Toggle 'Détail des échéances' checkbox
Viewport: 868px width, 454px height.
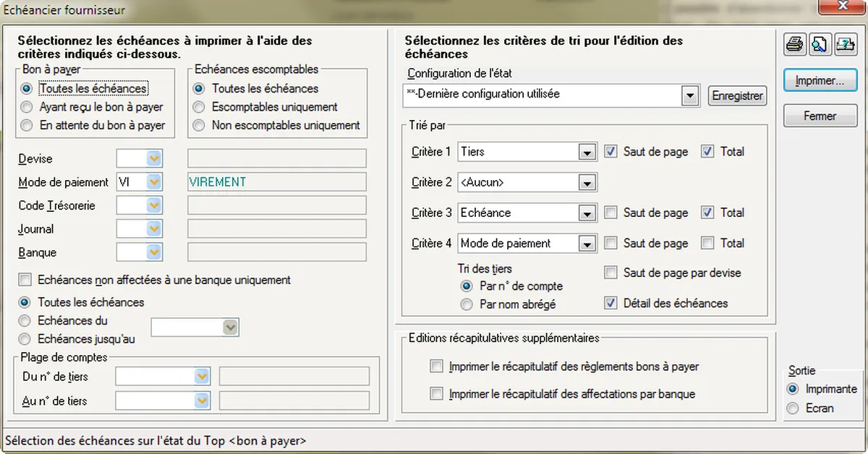(x=611, y=304)
